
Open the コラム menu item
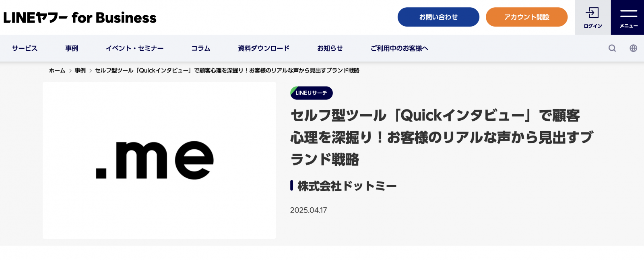(x=201, y=48)
